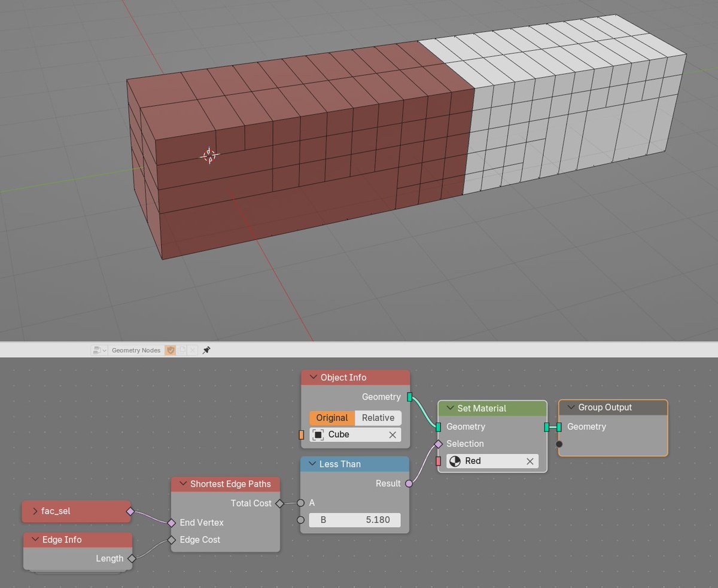Clear the Red material with X
Image resolution: width=718 pixels, height=588 pixels.
(x=530, y=461)
